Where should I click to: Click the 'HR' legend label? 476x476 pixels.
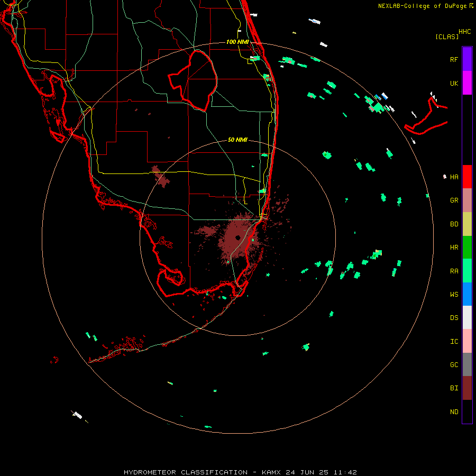click(x=454, y=248)
